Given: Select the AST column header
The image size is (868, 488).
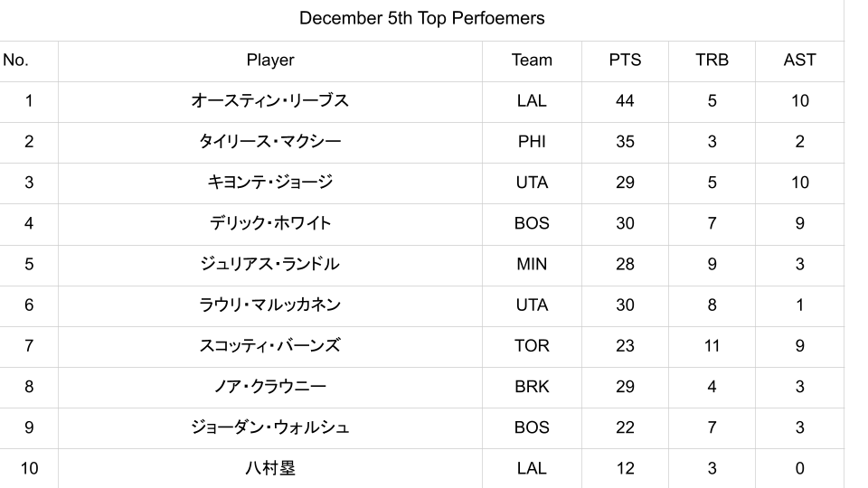Looking at the screenshot, I should point(799,61).
